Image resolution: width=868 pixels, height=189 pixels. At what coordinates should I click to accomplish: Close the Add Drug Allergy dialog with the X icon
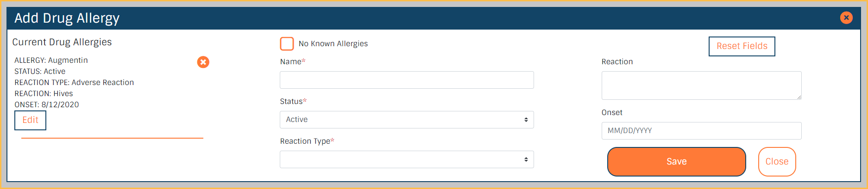coord(846,18)
